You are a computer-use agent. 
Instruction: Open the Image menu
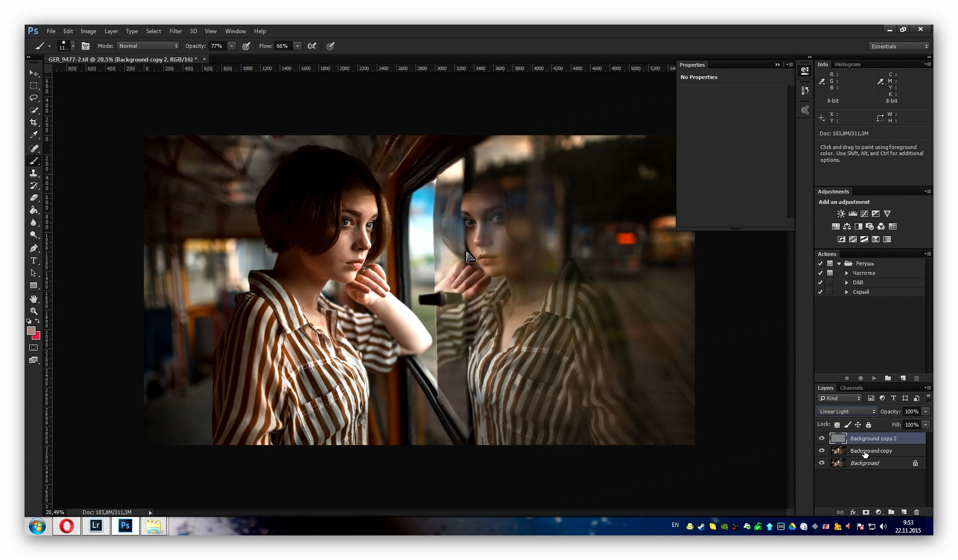coord(88,31)
